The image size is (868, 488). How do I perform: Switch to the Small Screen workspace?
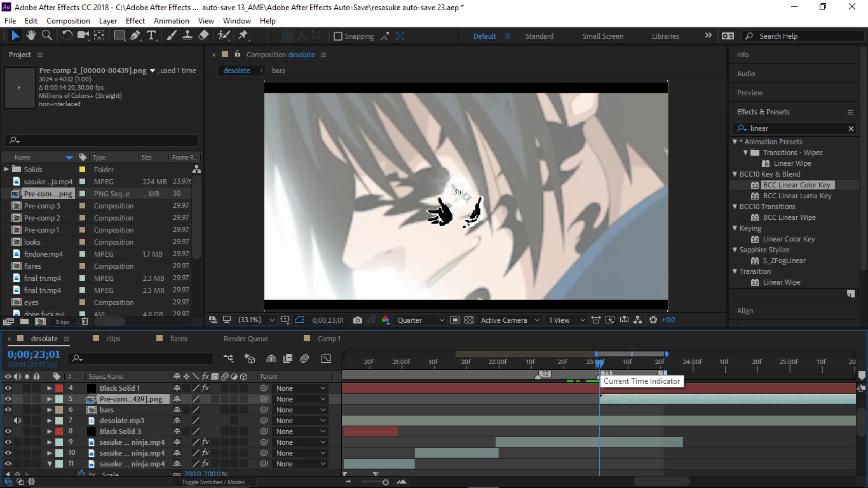pos(603,36)
